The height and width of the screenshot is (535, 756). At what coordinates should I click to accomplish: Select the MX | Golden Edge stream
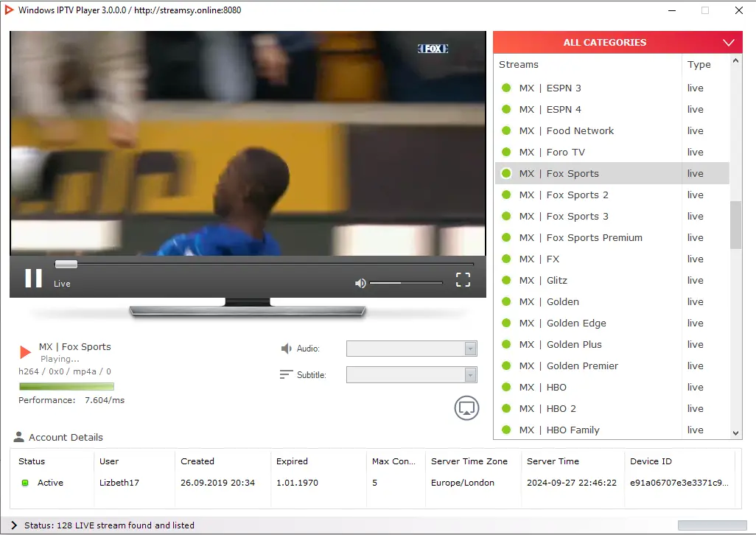pos(612,323)
